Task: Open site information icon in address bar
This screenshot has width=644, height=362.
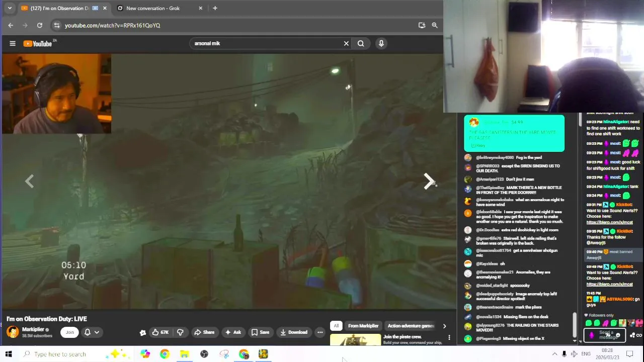Action: [x=57, y=25]
